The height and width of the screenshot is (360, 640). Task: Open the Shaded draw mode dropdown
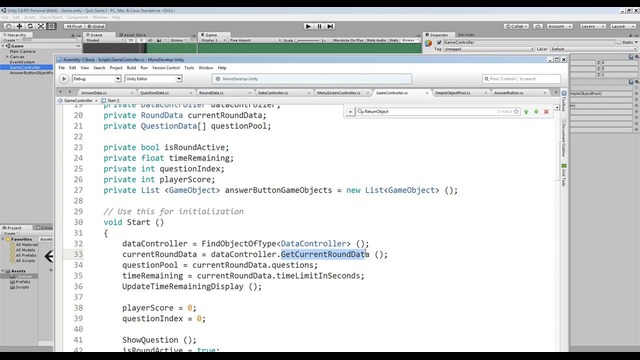pyautogui.click(x=104, y=40)
